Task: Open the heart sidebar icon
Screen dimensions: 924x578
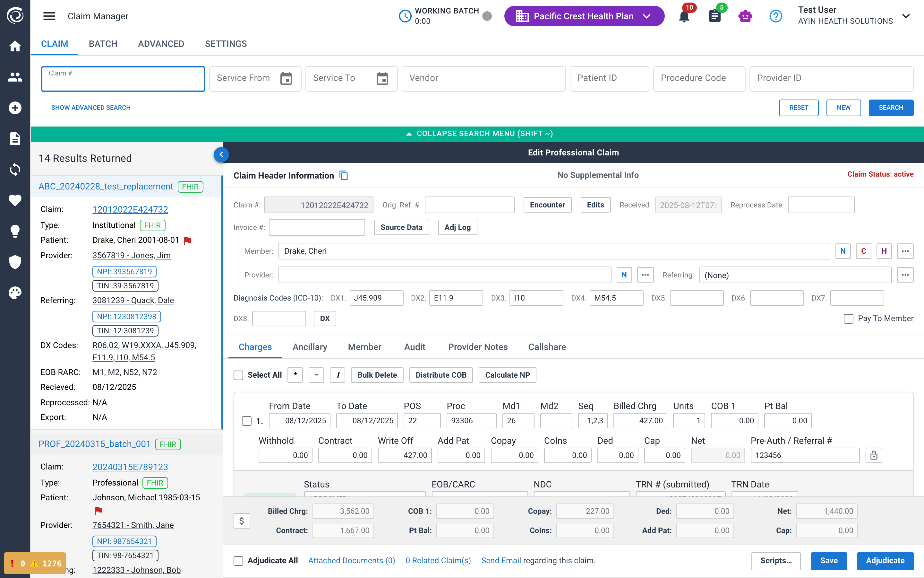Action: pyautogui.click(x=15, y=200)
